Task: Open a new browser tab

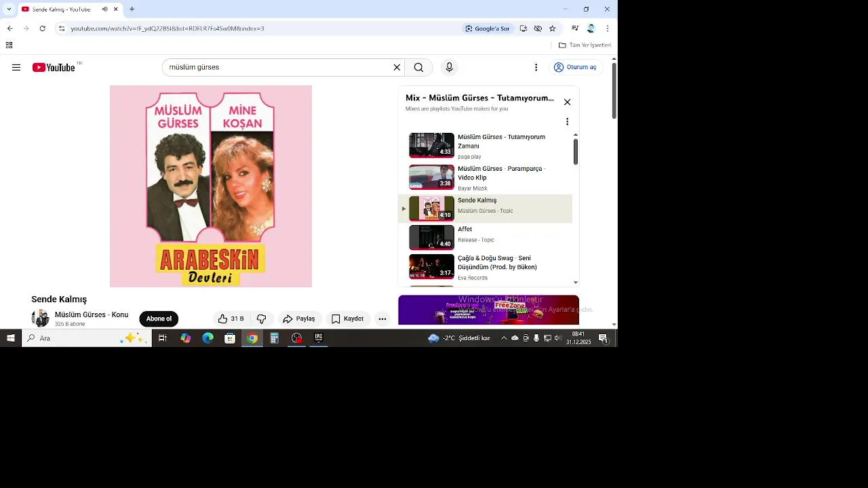Action: tap(132, 9)
